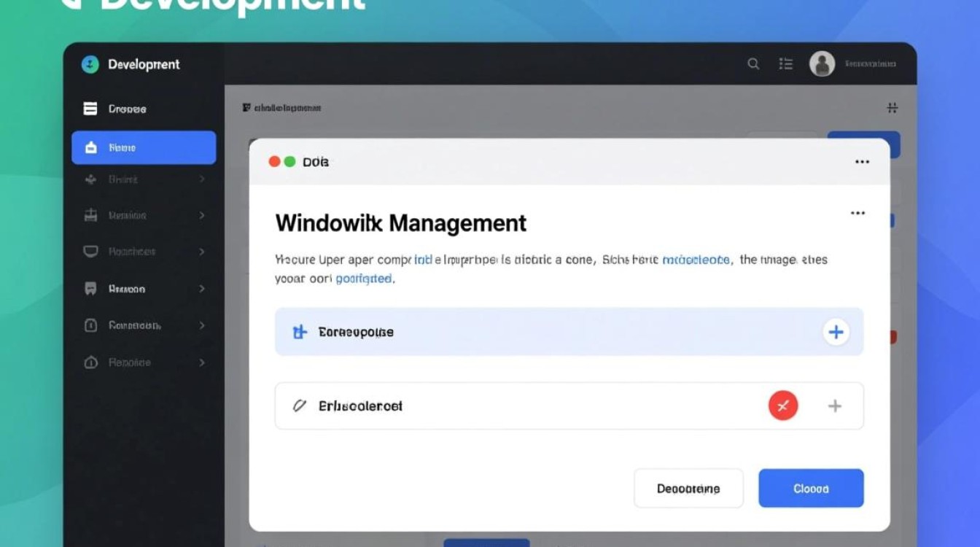This screenshot has width=980, height=547.
Task: Click the hash grid icon above the dialog
Action: tap(892, 108)
